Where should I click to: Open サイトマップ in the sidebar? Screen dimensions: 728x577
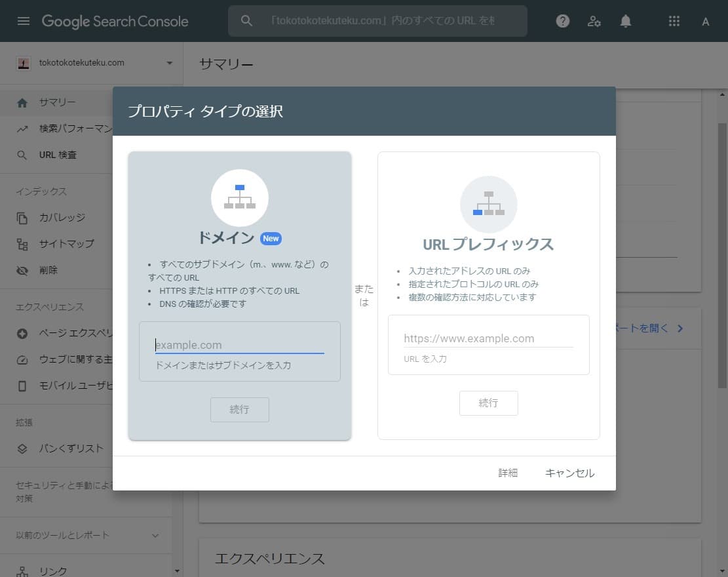point(56,244)
